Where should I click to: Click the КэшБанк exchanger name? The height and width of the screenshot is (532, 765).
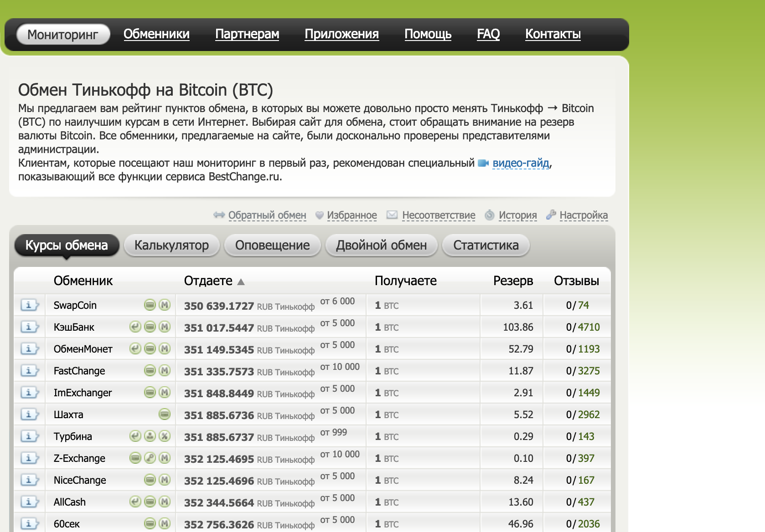pyautogui.click(x=74, y=327)
